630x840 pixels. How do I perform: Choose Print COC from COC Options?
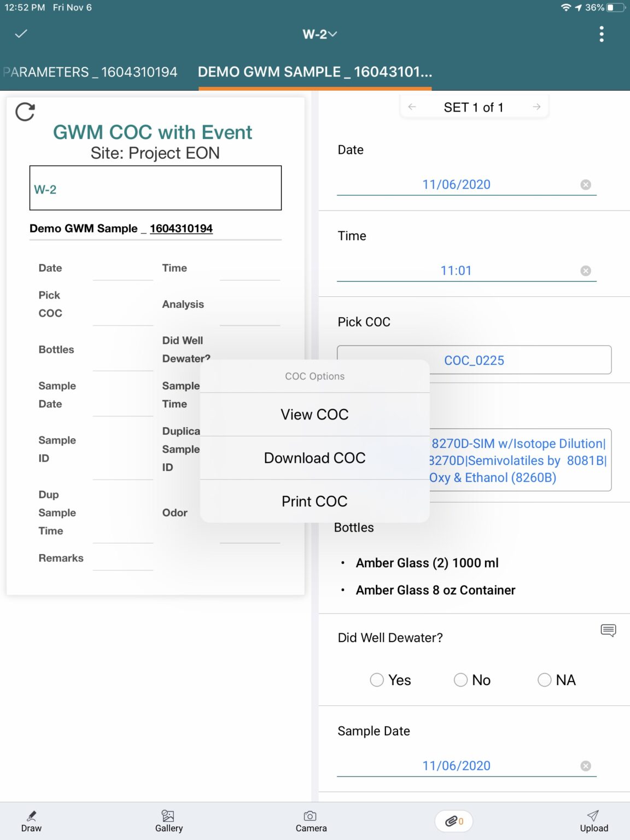tap(314, 501)
